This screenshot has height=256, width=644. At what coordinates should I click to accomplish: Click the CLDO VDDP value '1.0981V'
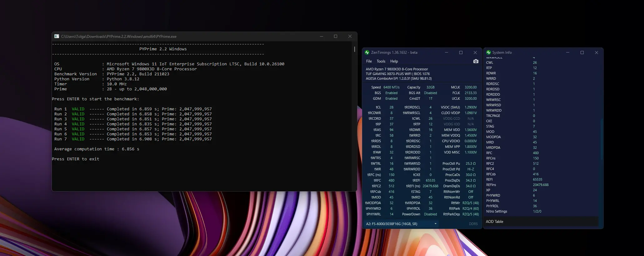click(x=471, y=113)
